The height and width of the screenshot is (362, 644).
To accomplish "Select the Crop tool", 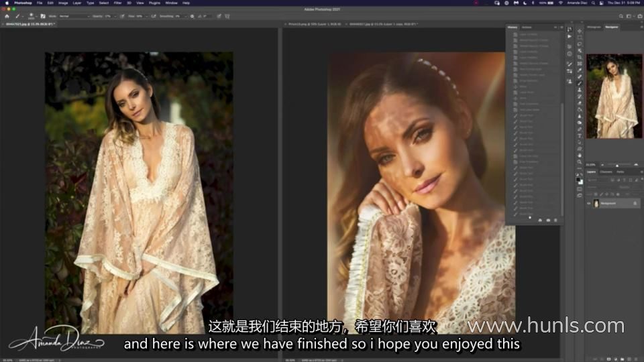I will coord(580,57).
